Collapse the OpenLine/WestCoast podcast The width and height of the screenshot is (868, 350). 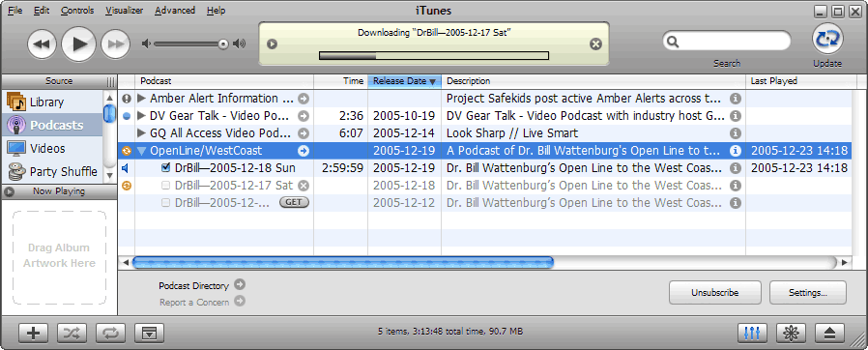tap(142, 151)
